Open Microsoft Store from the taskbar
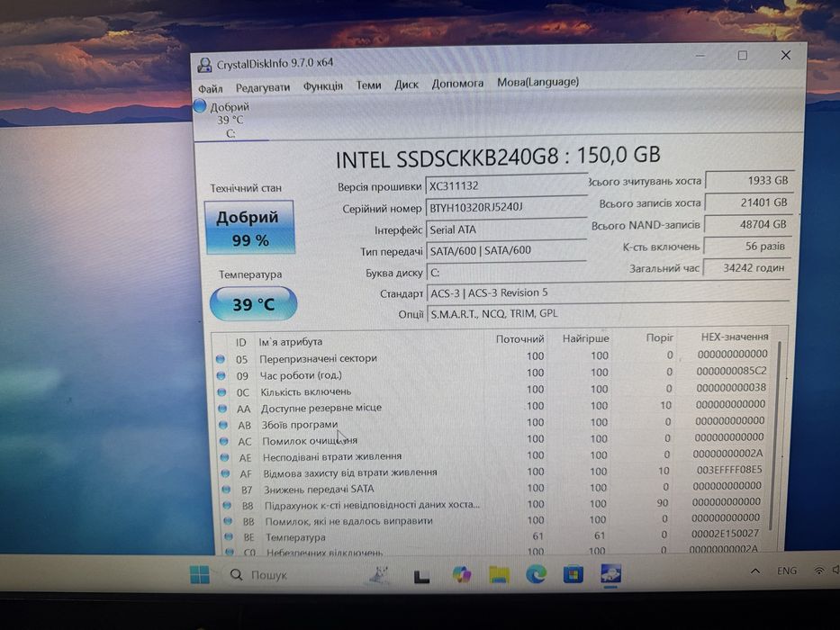 (573, 575)
